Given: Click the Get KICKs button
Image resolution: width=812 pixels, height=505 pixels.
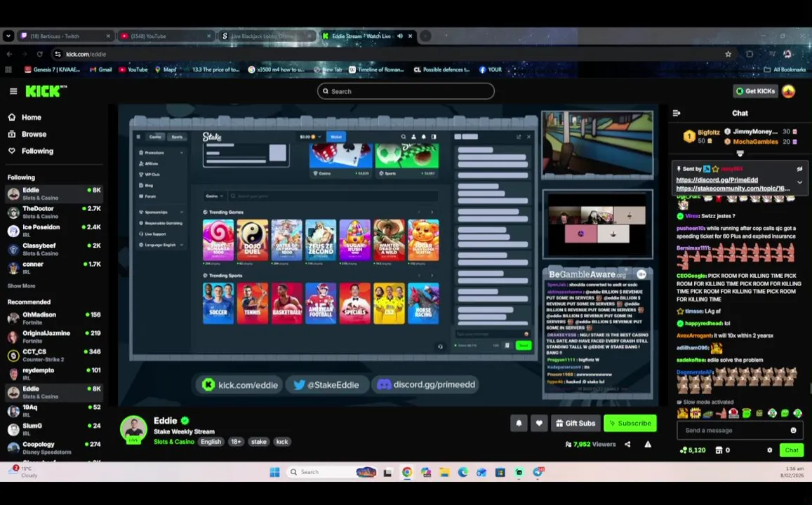Looking at the screenshot, I should (756, 91).
